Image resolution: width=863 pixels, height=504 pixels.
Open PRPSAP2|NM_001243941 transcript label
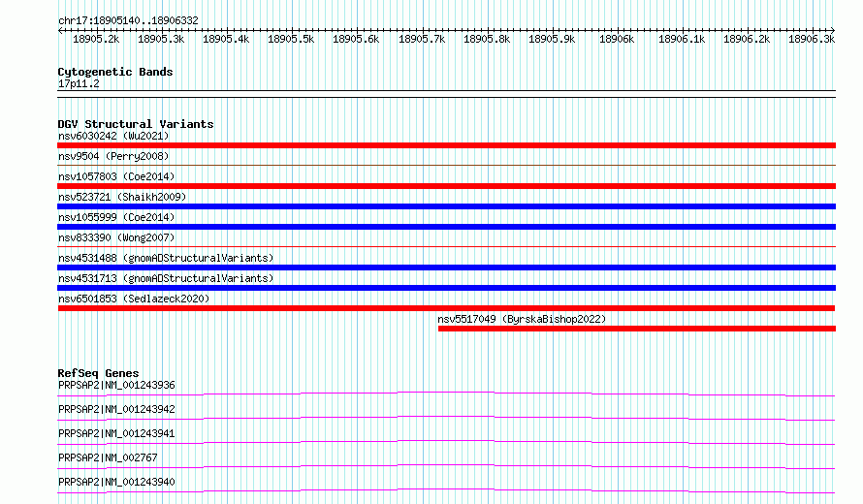[116, 433]
